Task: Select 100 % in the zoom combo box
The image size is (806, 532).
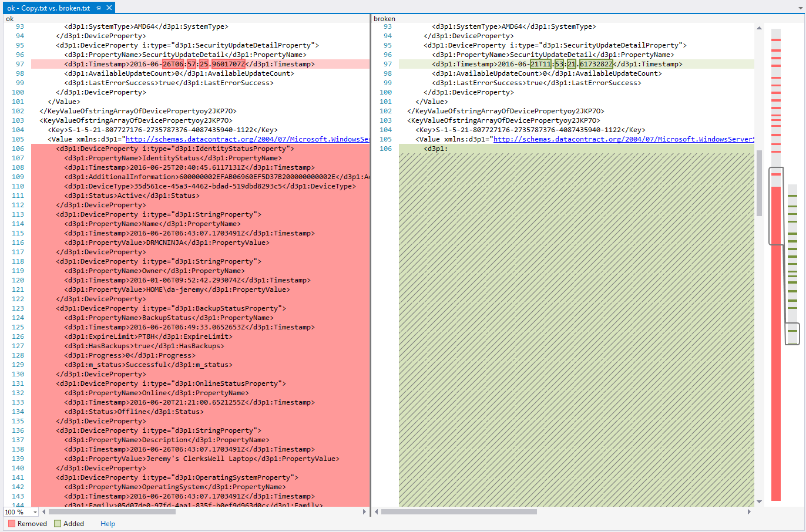Action: (x=18, y=512)
